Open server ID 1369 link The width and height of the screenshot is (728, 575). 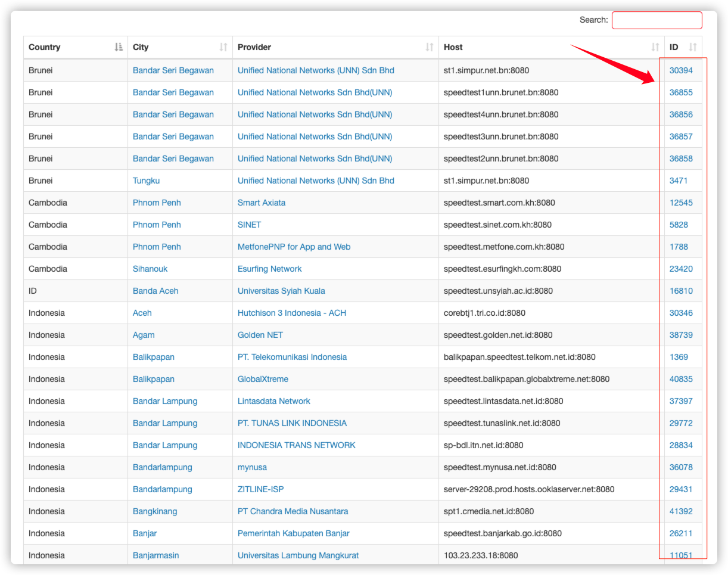click(x=679, y=357)
